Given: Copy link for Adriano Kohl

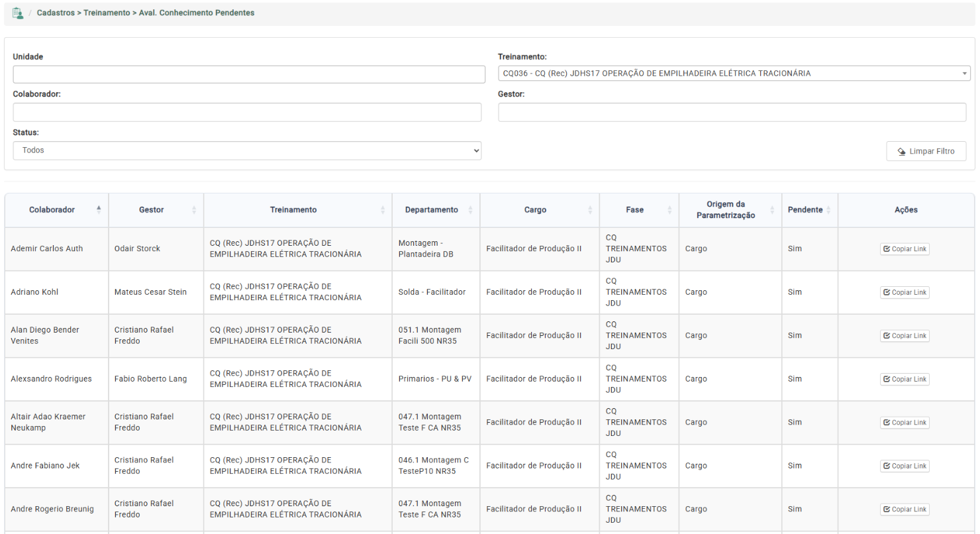Looking at the screenshot, I should tap(905, 292).
